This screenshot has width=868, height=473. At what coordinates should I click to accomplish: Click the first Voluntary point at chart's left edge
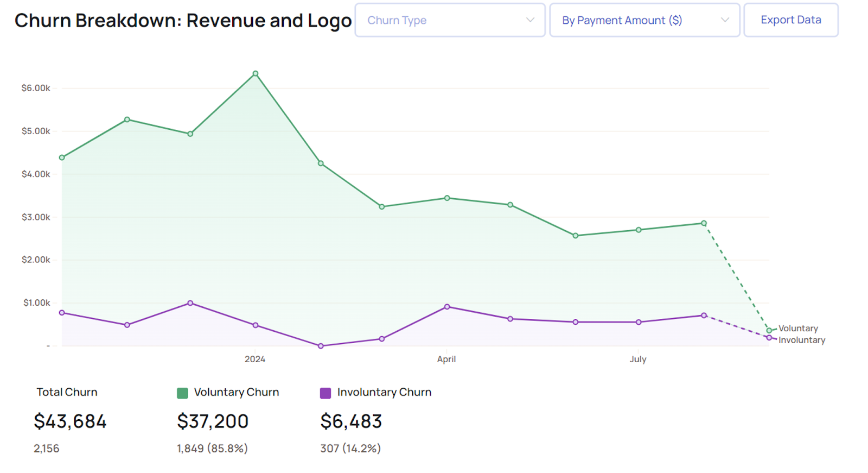62,157
